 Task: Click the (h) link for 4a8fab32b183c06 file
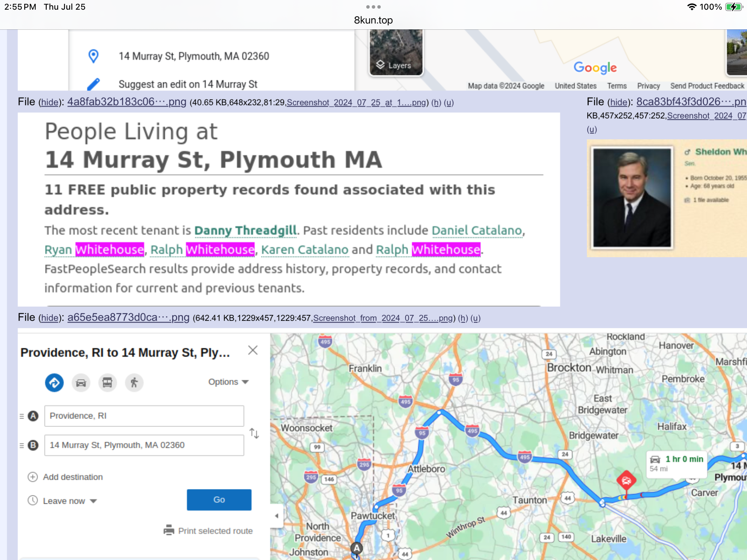(x=436, y=103)
